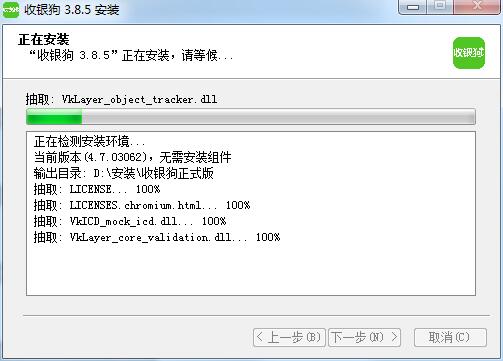Viewport: 503px width, 361px height.
Task: Select the VkICD_mock_icd.dll log entry
Action: pyautogui.click(x=130, y=221)
